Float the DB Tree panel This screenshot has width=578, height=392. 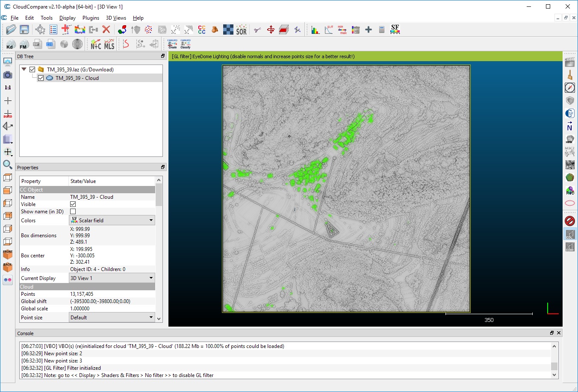click(x=163, y=56)
